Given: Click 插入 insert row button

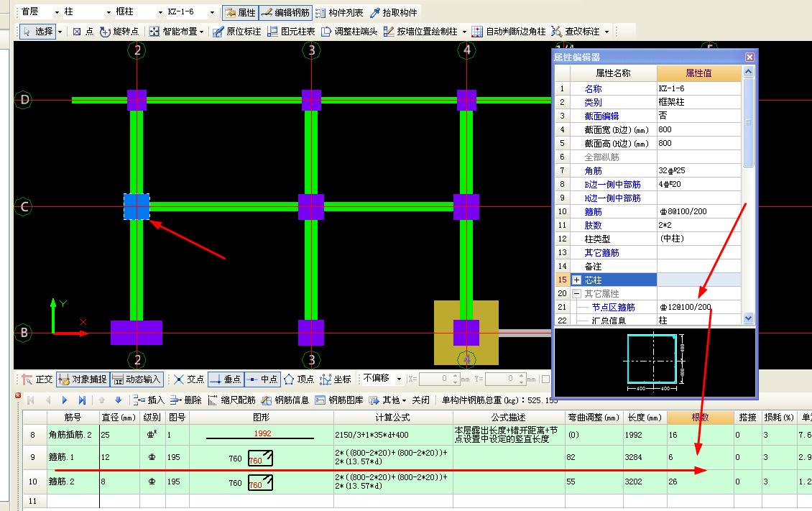Looking at the screenshot, I should (149, 400).
